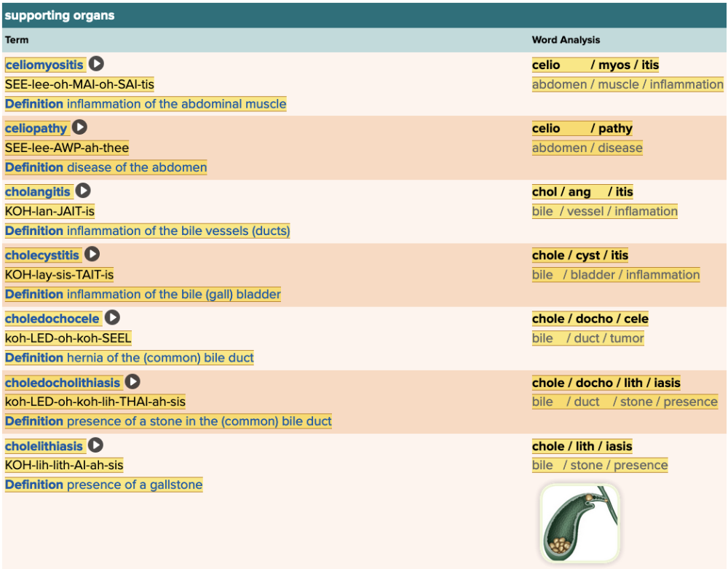728x569 pixels.
Task: Select the cholangitis term link
Action: (38, 192)
